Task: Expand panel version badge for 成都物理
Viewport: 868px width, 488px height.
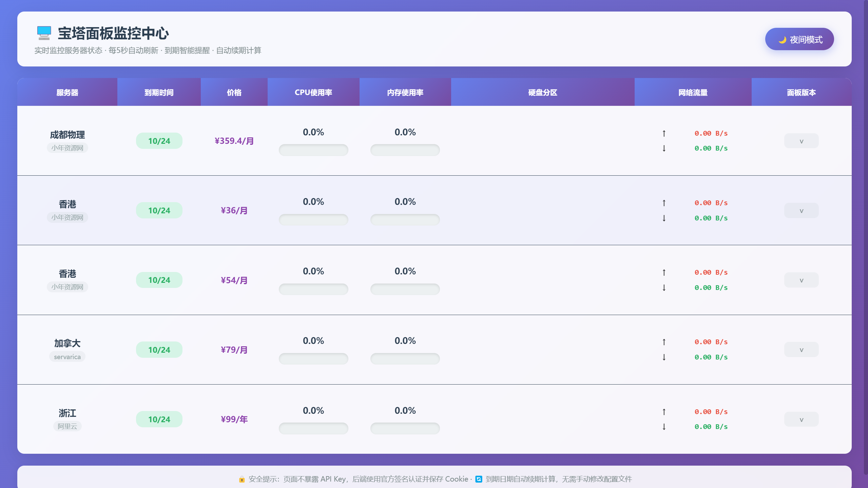Action: tap(801, 141)
